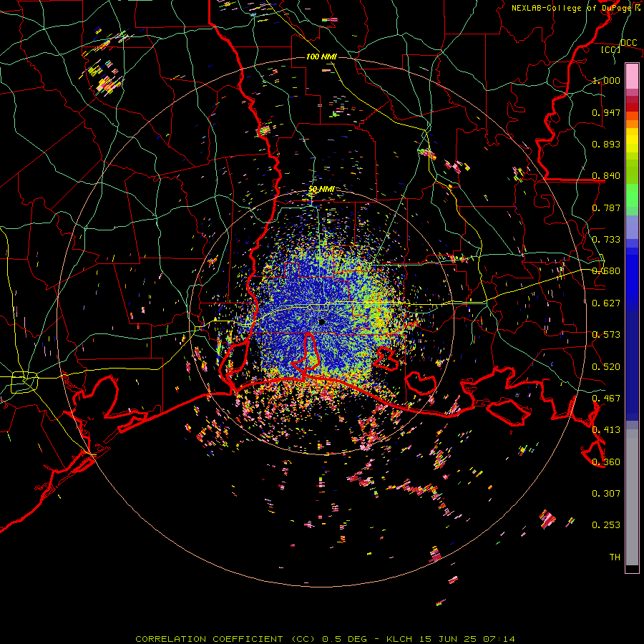
Task: Click the 50 NMI range ring label
Action: click(321, 190)
